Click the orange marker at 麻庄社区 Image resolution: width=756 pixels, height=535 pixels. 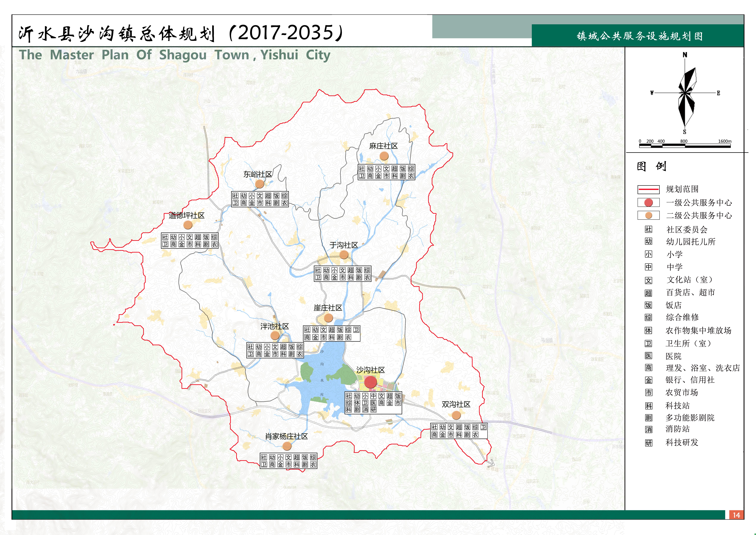(x=384, y=156)
